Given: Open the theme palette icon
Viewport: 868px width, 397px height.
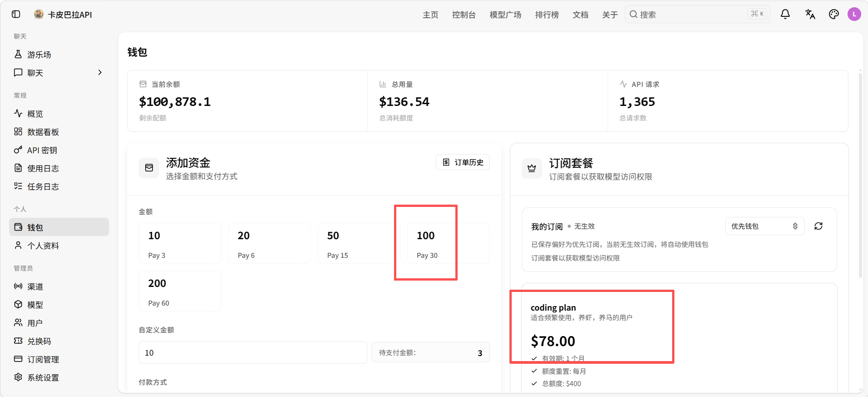Looking at the screenshot, I should pyautogui.click(x=834, y=14).
